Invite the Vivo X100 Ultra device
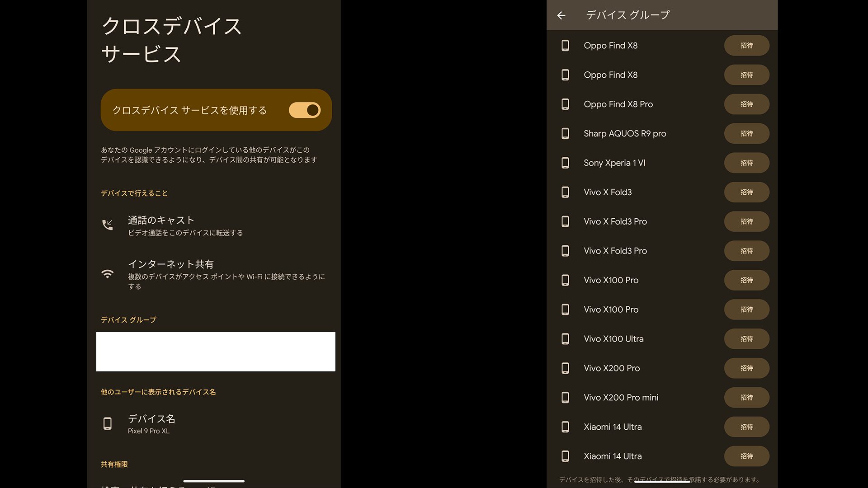The height and width of the screenshot is (488, 868). (x=746, y=339)
